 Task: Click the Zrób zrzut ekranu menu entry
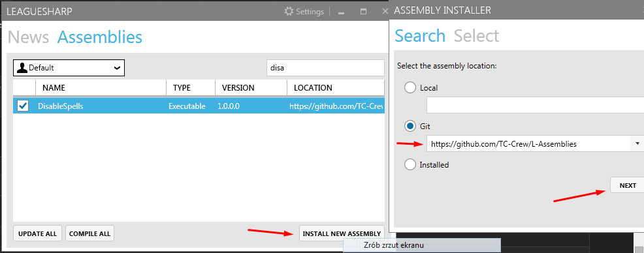point(422,245)
